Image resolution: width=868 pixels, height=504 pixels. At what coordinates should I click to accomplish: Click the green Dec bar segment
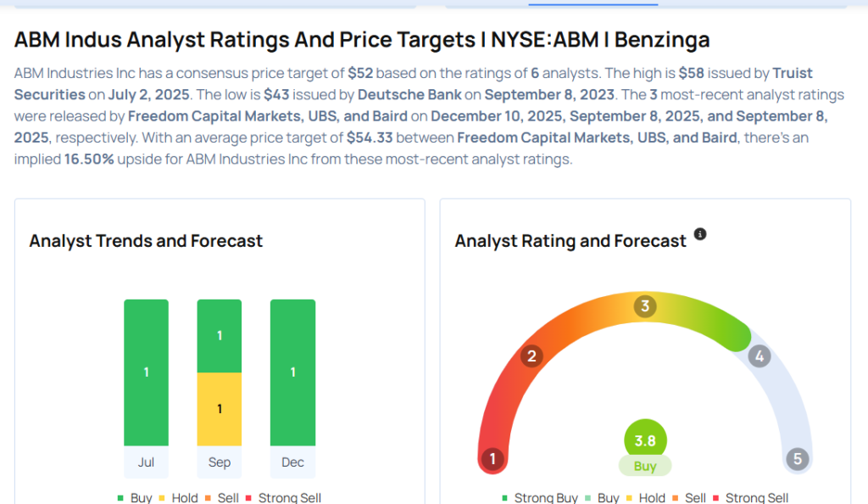[292, 372]
